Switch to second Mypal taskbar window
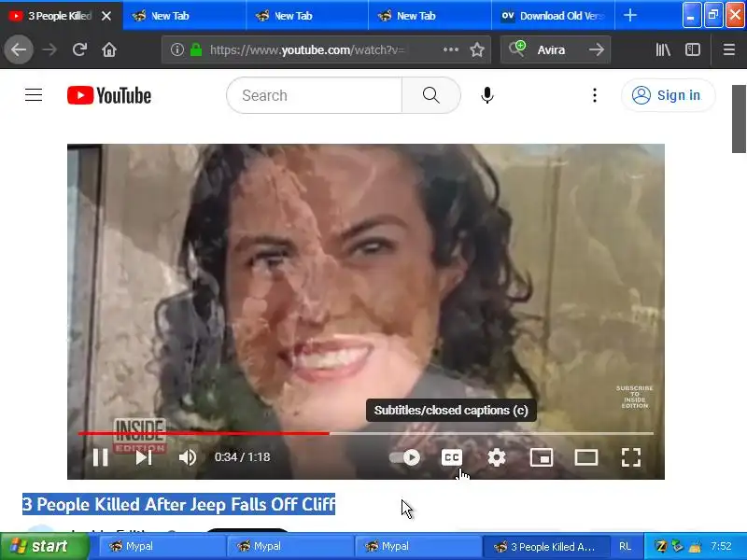Screen dimensions: 747x560 [289, 546]
